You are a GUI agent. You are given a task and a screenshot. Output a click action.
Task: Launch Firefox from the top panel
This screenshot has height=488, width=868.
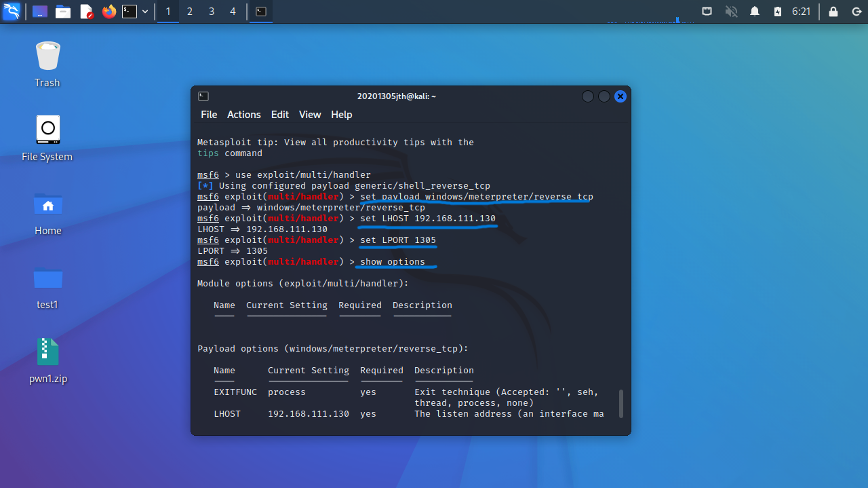pyautogui.click(x=108, y=12)
